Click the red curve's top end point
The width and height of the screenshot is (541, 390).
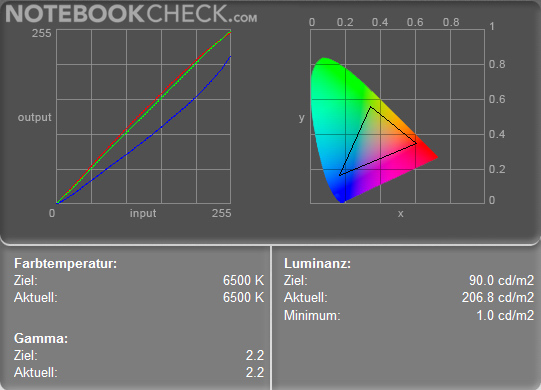click(230, 32)
